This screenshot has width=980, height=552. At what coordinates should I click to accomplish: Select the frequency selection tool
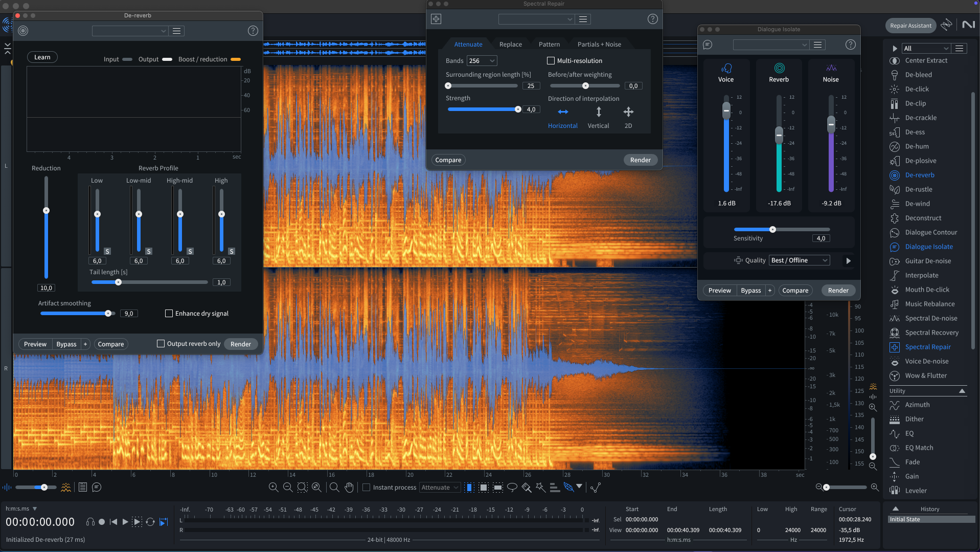coord(498,488)
